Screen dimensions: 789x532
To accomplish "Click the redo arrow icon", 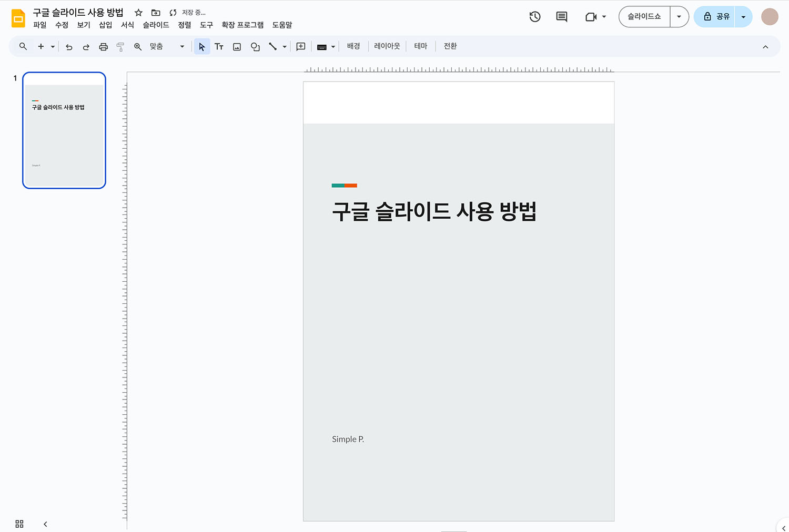I will [x=86, y=47].
